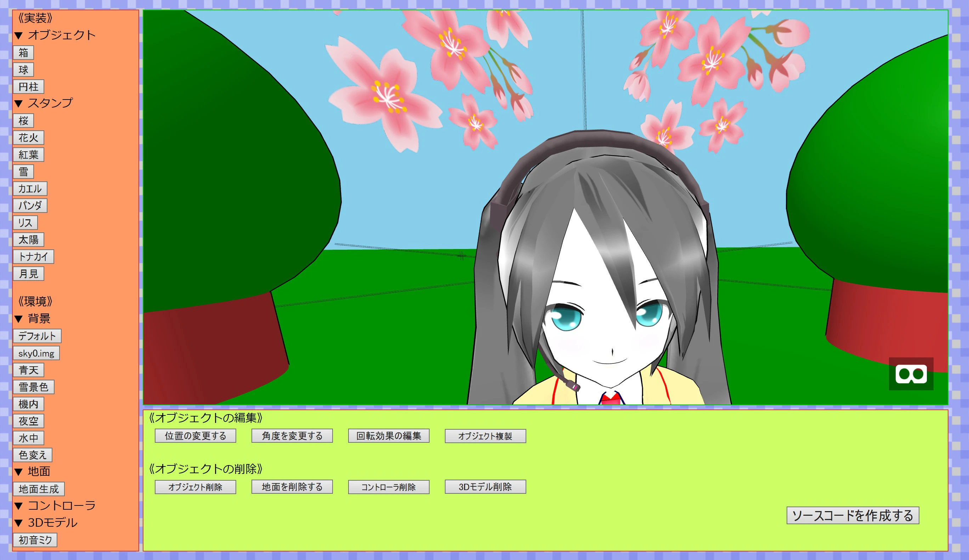This screenshot has height=560, width=969.
Task: Apply the 紅葉 stamp
Action: pyautogui.click(x=28, y=155)
